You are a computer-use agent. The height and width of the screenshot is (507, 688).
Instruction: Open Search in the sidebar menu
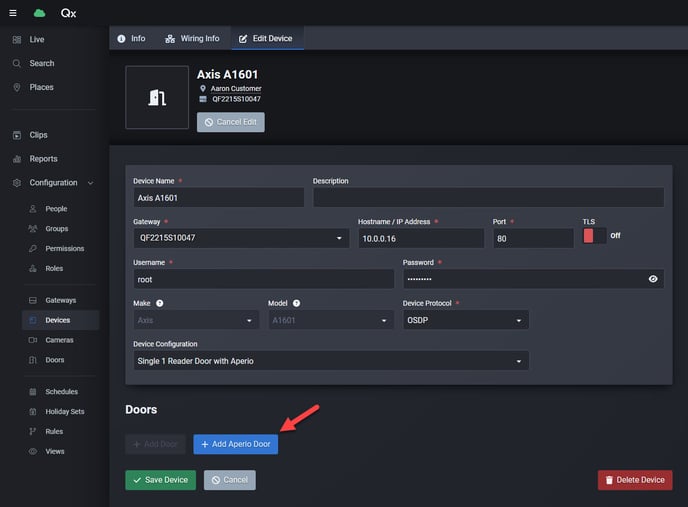[x=42, y=63]
